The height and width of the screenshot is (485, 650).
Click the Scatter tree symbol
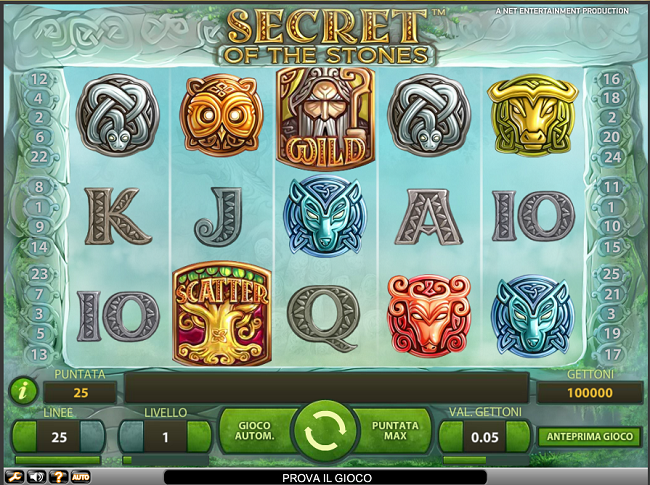tap(222, 314)
